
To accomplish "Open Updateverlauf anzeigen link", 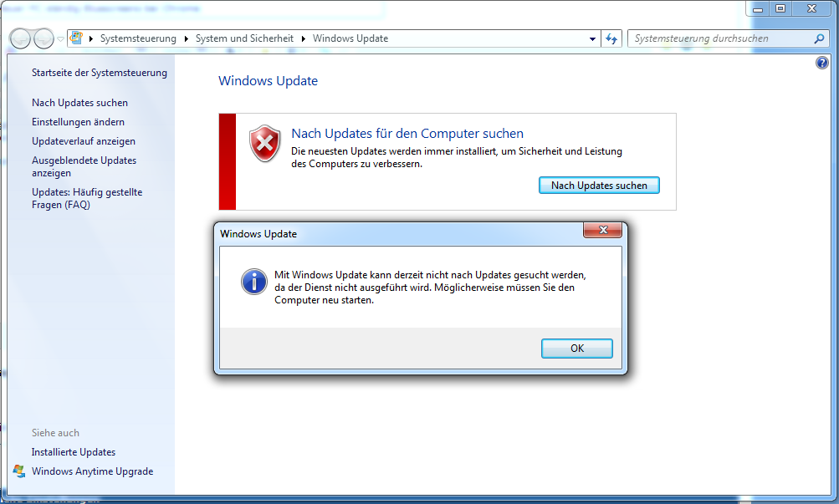I will (x=84, y=141).
